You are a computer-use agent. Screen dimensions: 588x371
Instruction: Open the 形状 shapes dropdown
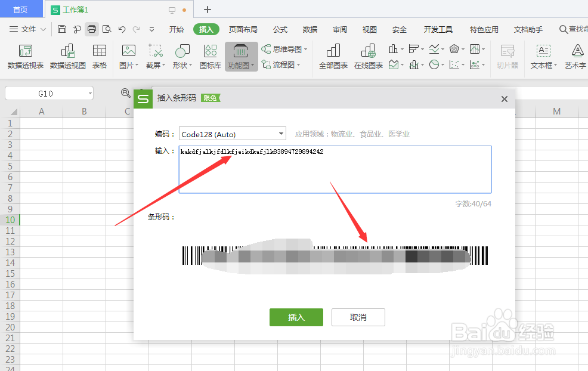[182, 56]
